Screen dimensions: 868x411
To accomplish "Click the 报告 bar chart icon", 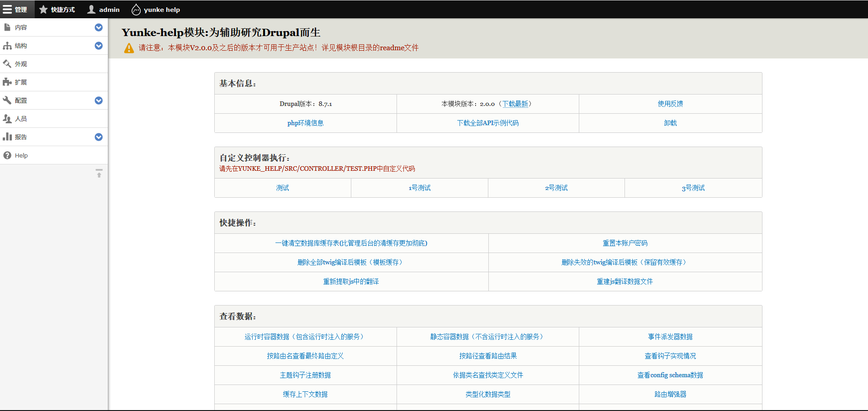I will (7, 137).
